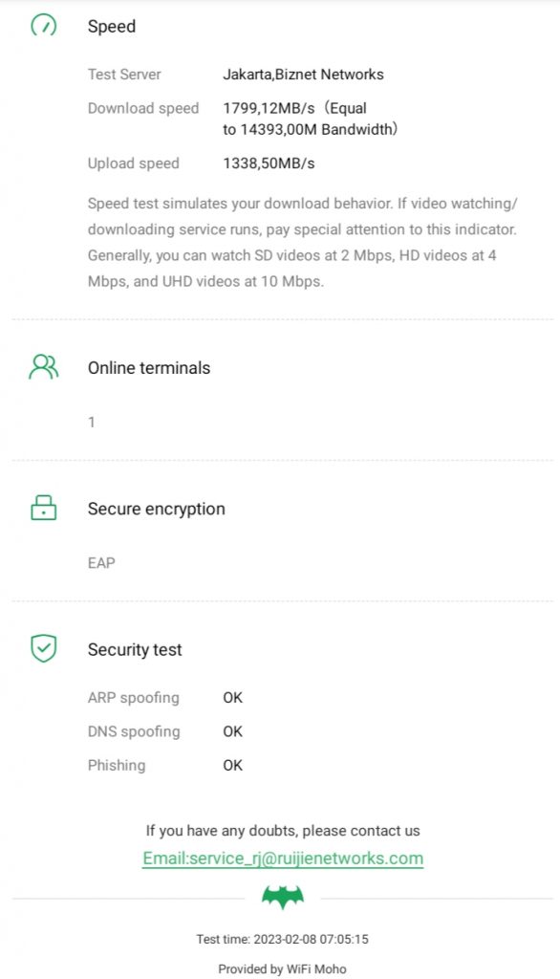This screenshot has height=979, width=560.
Task: Click the Security test shield icon
Action: click(x=44, y=649)
